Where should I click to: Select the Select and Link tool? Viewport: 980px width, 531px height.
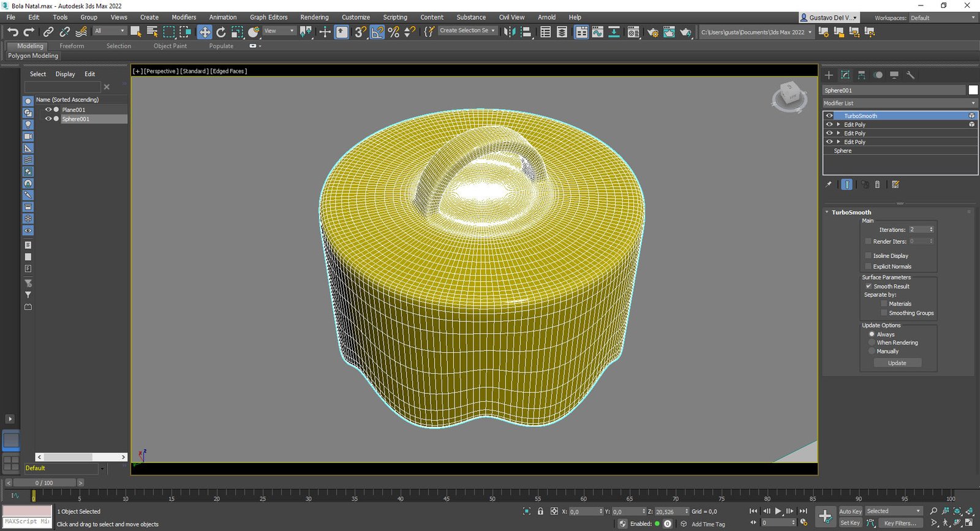[x=48, y=32]
